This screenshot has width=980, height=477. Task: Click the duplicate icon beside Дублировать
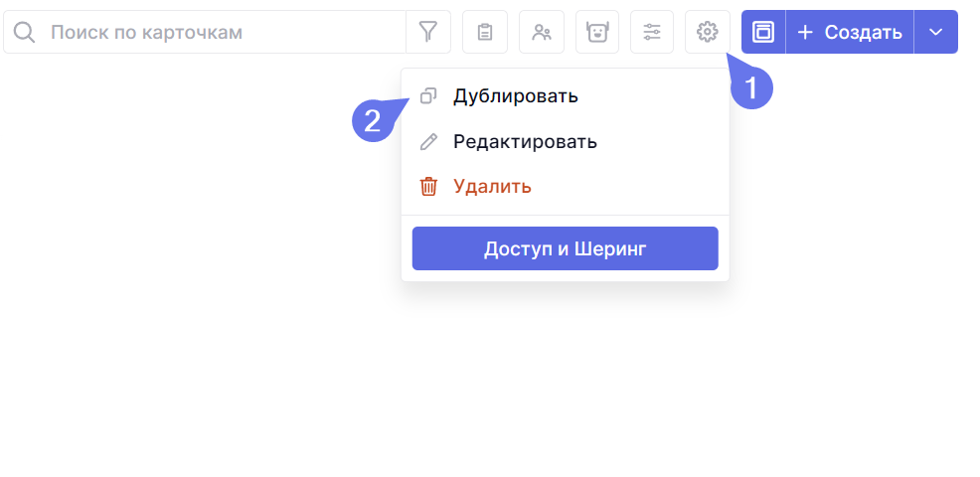(428, 96)
